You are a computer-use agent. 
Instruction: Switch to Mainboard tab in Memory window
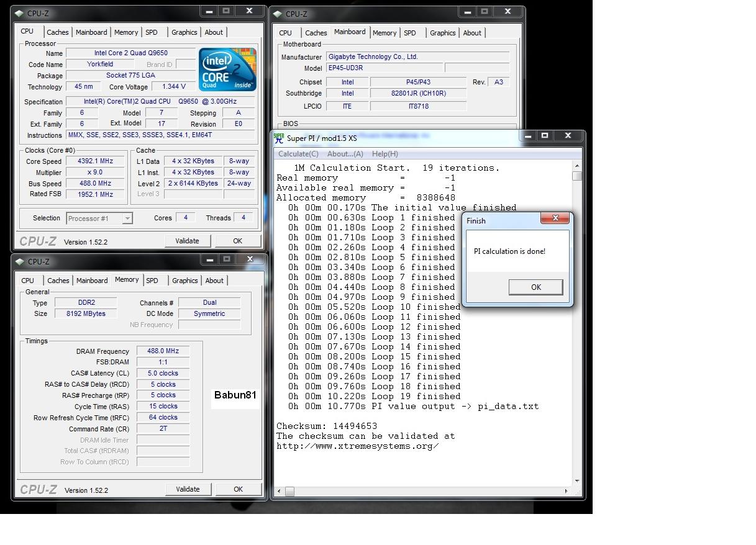point(92,281)
